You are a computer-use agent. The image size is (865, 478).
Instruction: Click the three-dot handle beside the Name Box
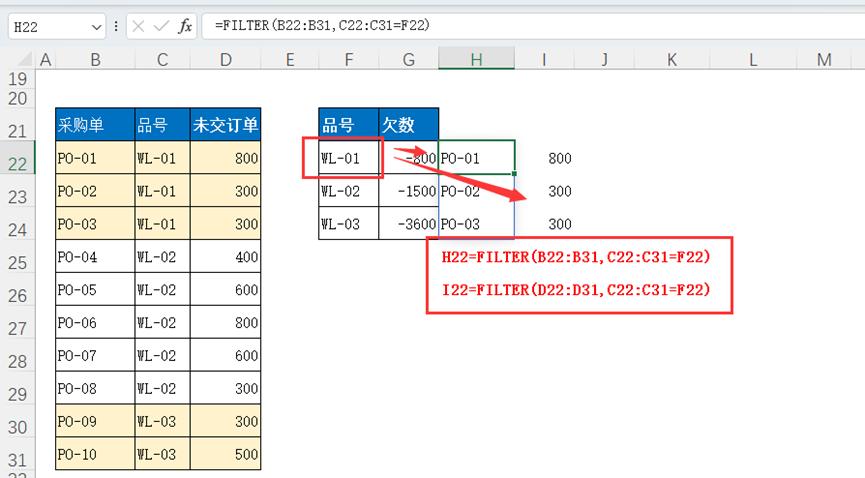pyautogui.click(x=116, y=26)
